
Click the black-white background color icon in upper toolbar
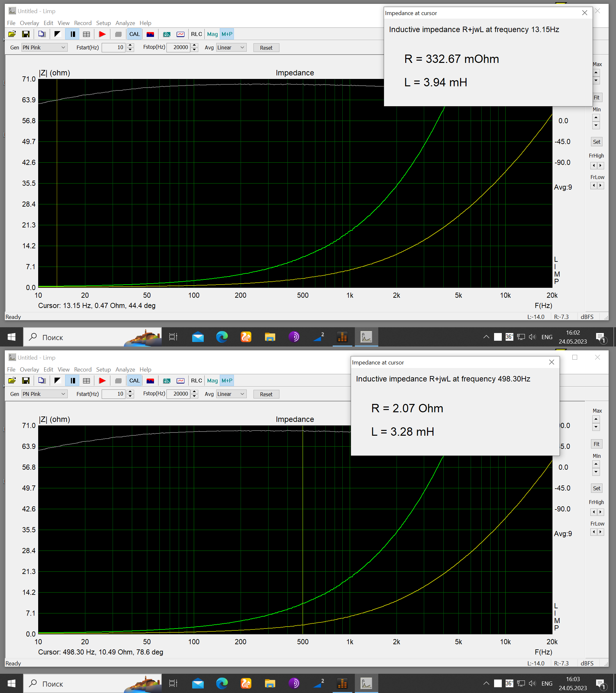coord(57,34)
